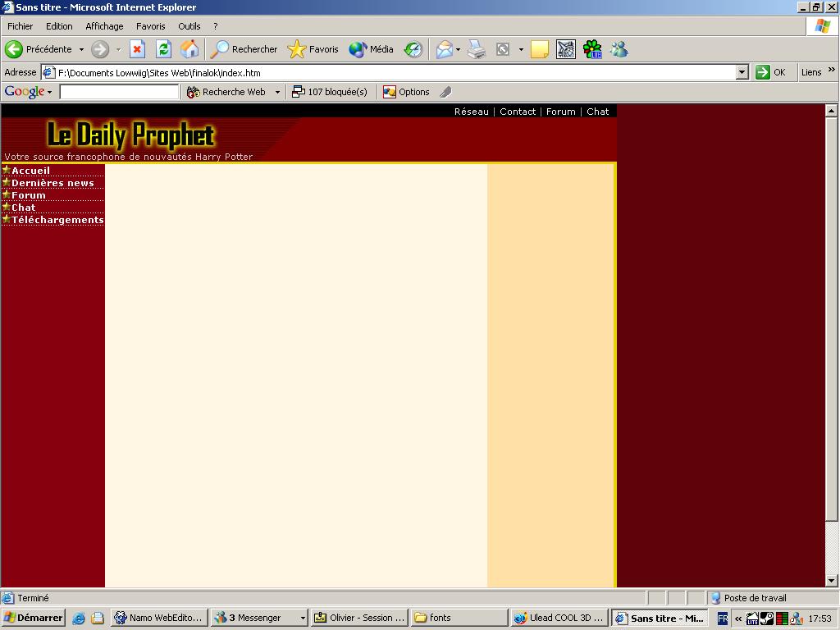Click the yellow note toolbar icon
This screenshot has height=630, width=840.
[540, 49]
